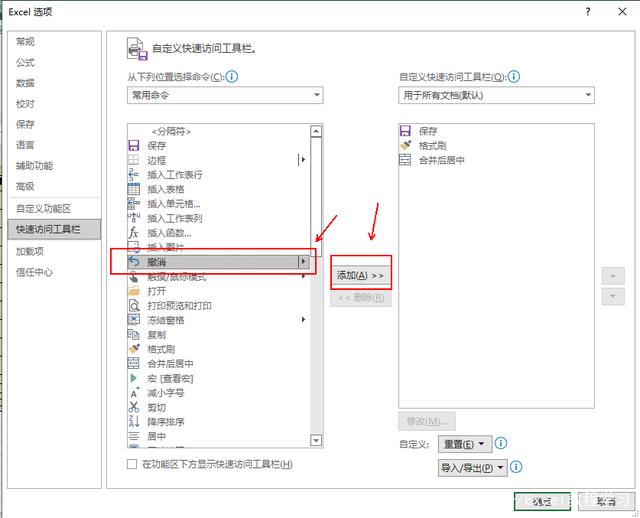Click 格式刷 icon in right toolbar list
Viewport: 640px width, 518px height.
(x=405, y=145)
